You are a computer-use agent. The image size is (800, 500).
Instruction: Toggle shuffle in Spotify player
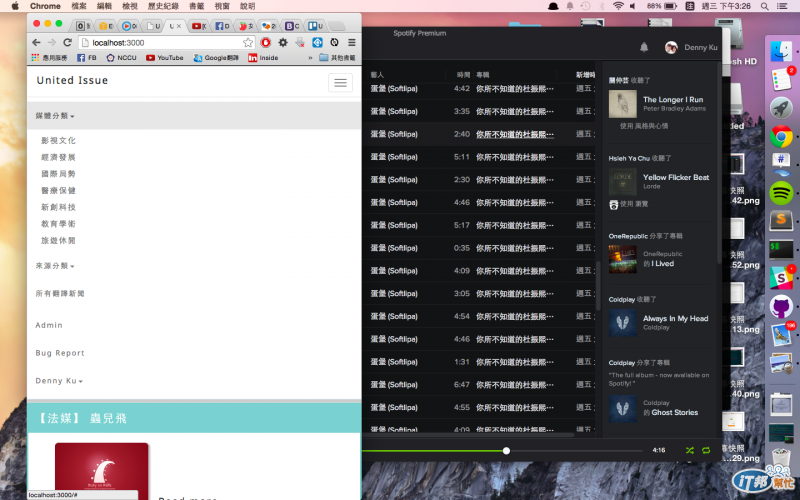(x=689, y=451)
